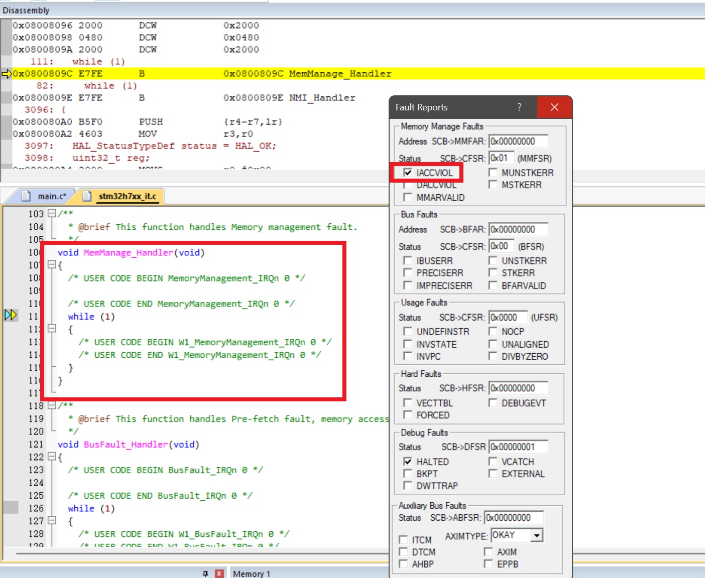
Task: Uncheck the HALTED debug fault checkbox
Action: tap(408, 462)
